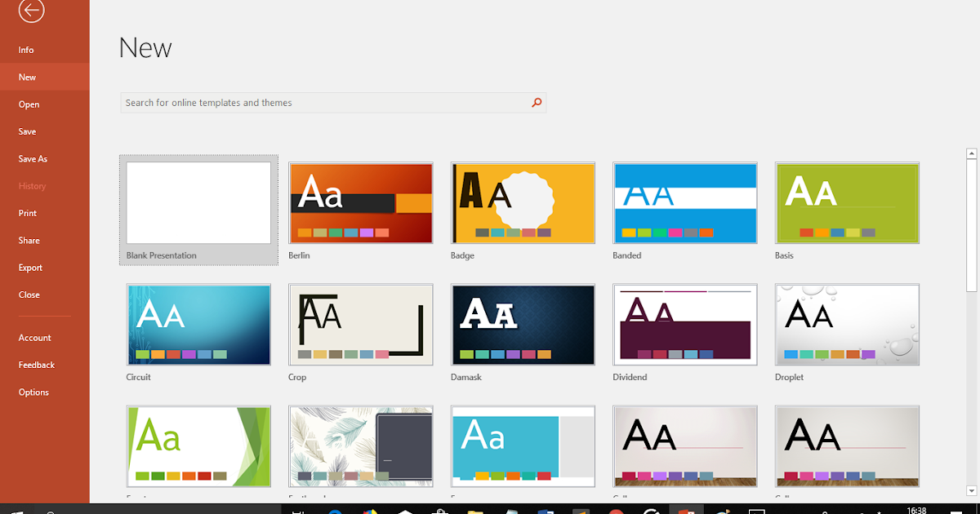Viewport: 980px width, 514px height.
Task: Create a Blank Presentation
Action: 198,202
